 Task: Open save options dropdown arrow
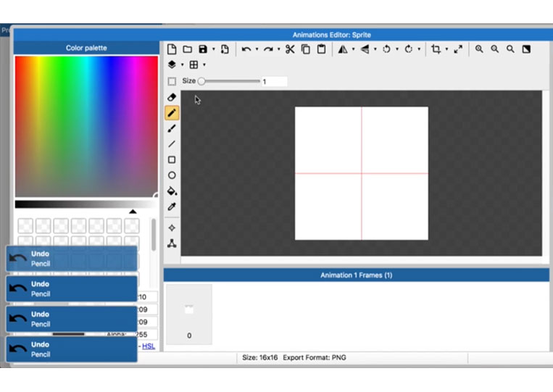[213, 49]
